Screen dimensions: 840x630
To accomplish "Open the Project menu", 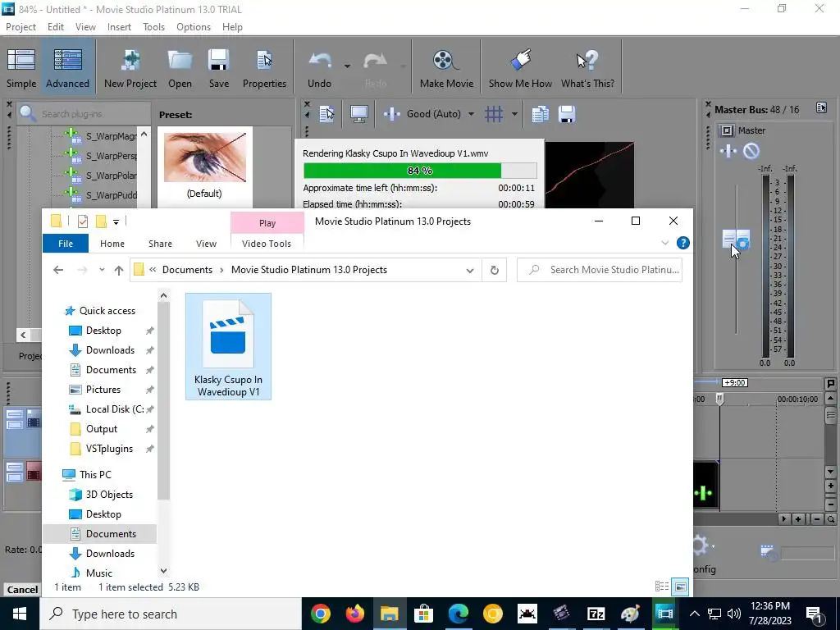I will click(21, 27).
